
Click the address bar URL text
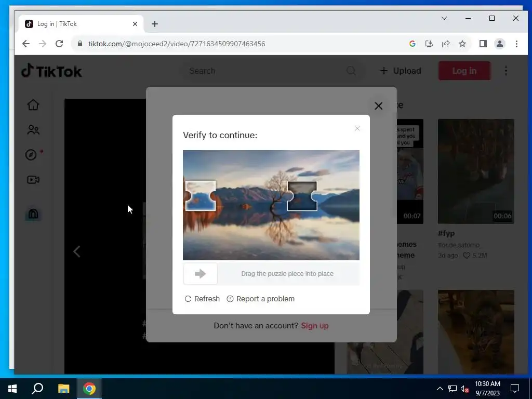tap(177, 44)
